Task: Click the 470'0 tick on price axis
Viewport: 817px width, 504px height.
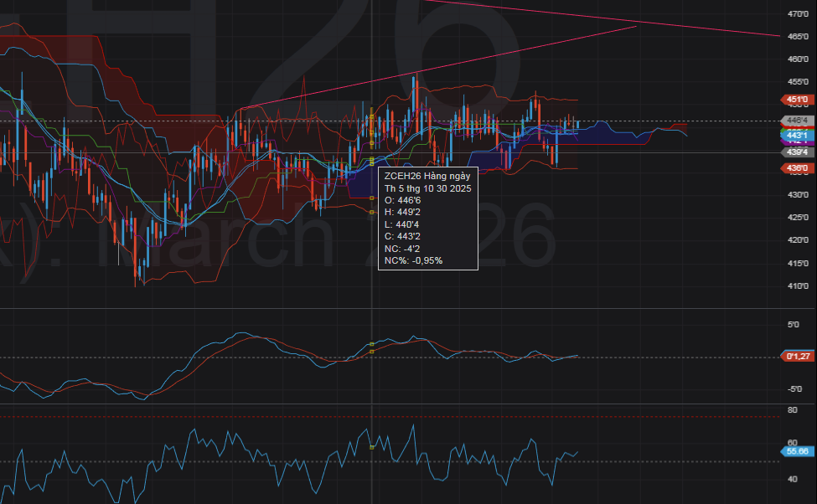Action: [797, 14]
